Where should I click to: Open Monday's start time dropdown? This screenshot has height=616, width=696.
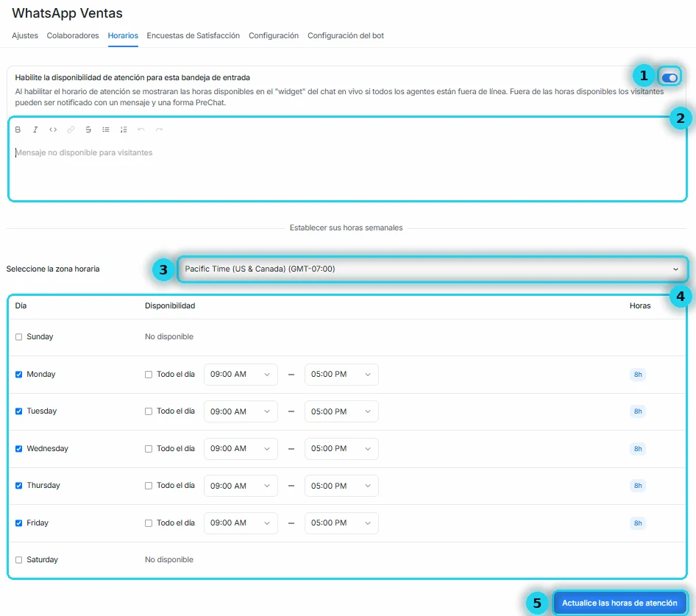[241, 375]
